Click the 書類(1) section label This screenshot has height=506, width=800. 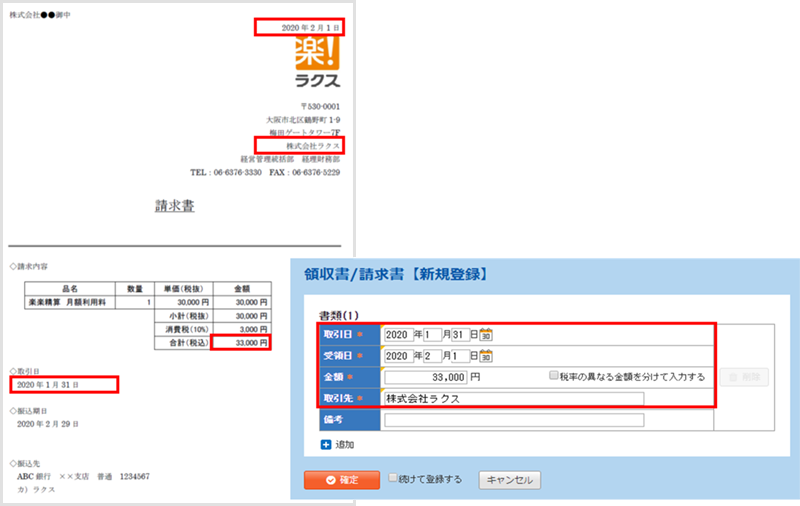tap(339, 315)
